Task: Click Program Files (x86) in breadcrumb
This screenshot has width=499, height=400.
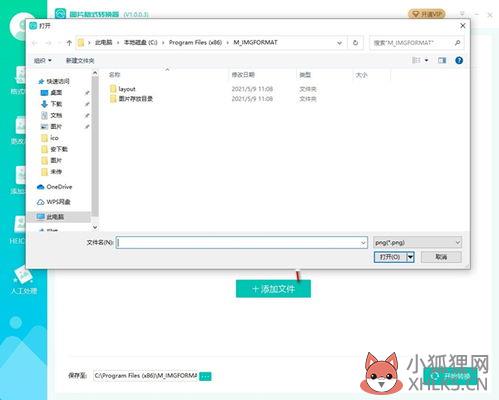Action: (195, 43)
